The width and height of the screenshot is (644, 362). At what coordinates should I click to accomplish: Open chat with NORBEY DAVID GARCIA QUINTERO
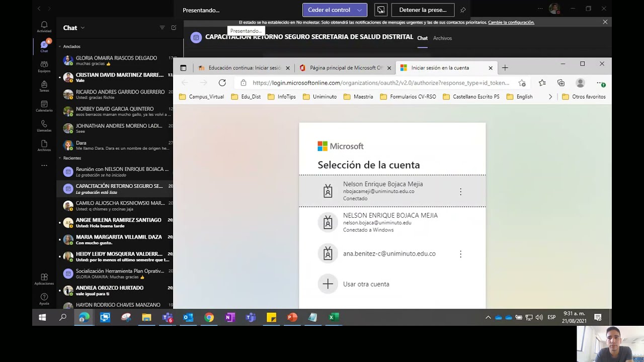116,112
